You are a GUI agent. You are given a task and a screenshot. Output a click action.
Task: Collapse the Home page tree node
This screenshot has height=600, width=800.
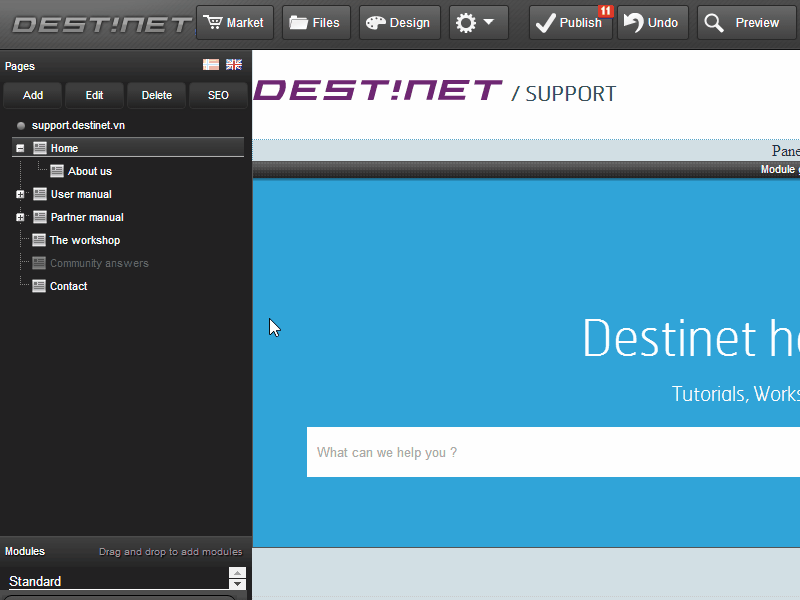20,148
